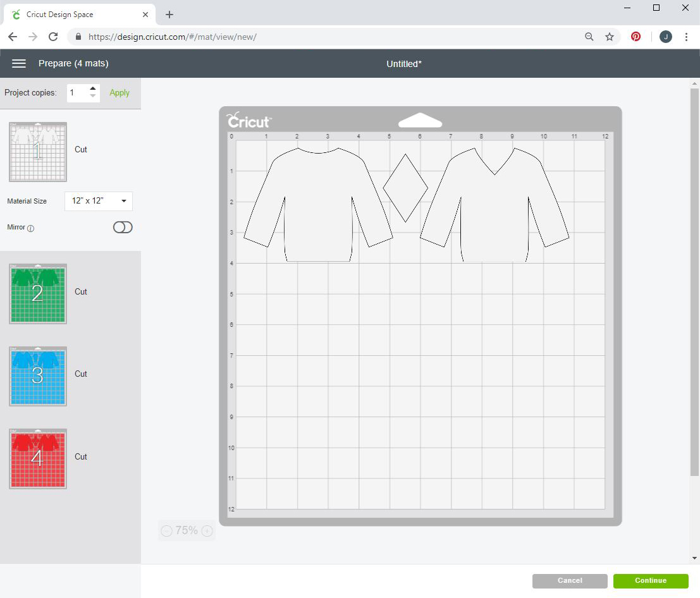Select mat 1 thumbnail
Image resolution: width=700 pixels, height=598 pixels.
38,152
